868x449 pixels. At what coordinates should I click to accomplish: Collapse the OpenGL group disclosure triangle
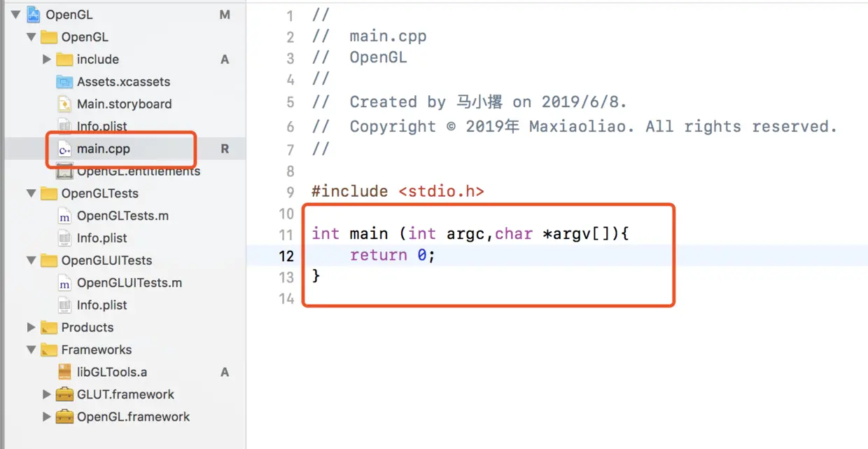tap(31, 37)
